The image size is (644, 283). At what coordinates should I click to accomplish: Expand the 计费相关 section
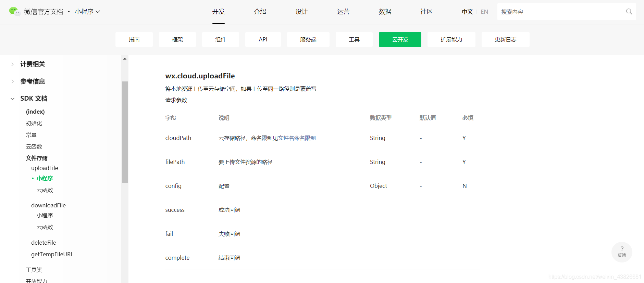(x=32, y=64)
